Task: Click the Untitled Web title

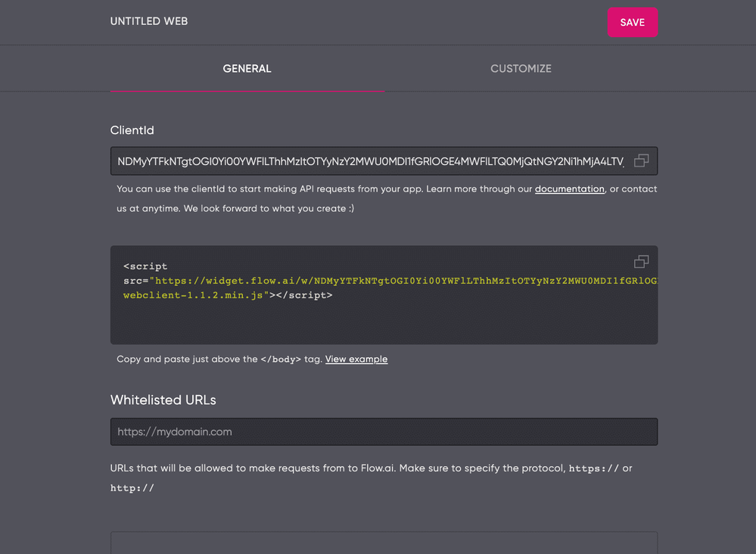Action: [x=149, y=21]
